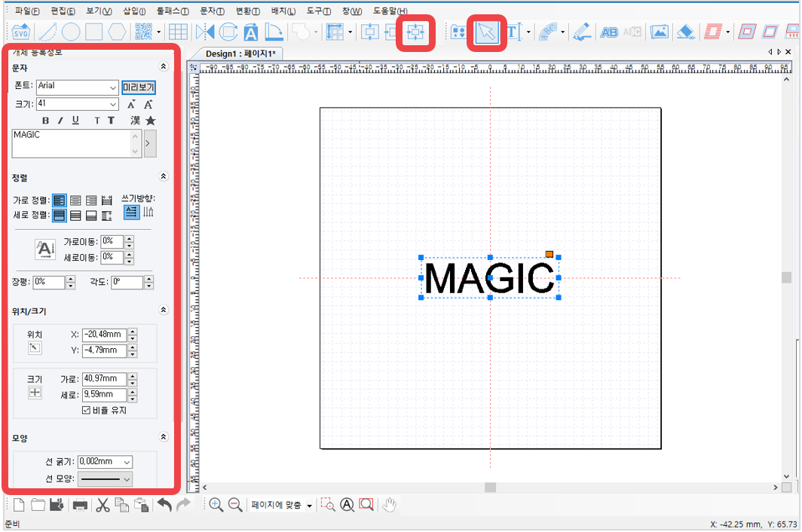
Task: Toggle underline U text formatting
Action: point(75,121)
